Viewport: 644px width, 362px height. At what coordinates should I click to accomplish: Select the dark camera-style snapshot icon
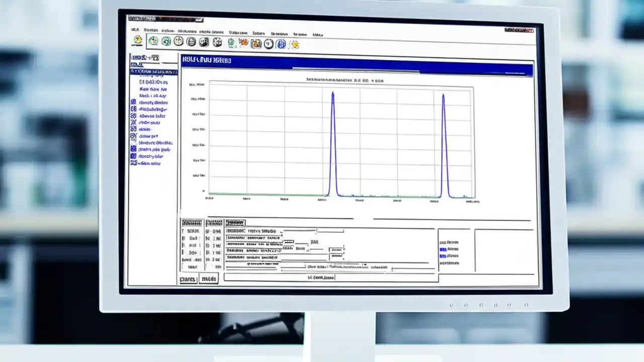(204, 44)
